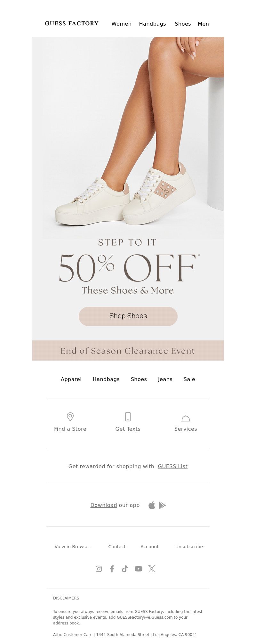Open the Apple App Store icon

[152, 505]
